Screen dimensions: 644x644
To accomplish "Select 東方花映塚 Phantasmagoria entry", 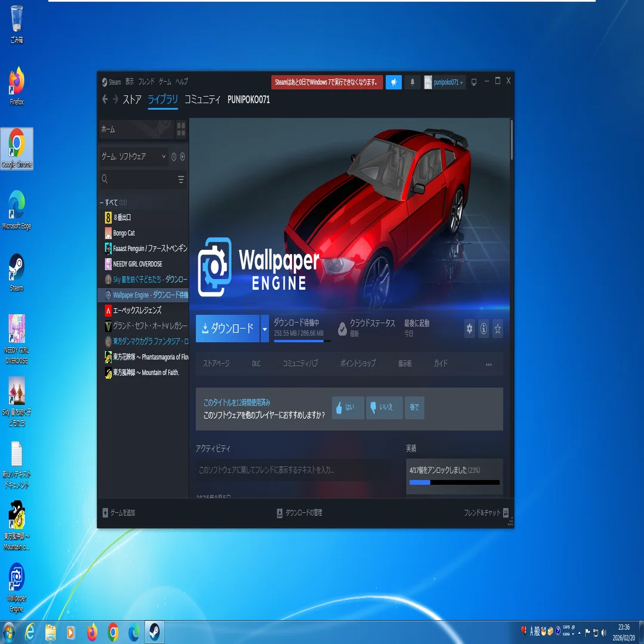I will (143, 357).
